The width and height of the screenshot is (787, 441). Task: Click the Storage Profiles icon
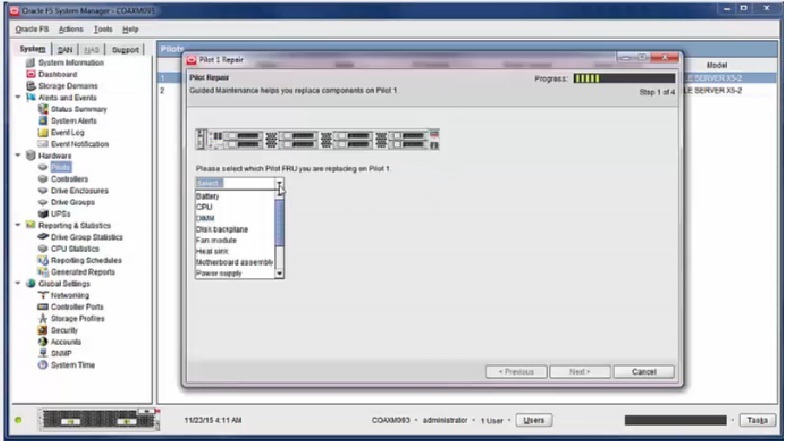[x=43, y=318]
